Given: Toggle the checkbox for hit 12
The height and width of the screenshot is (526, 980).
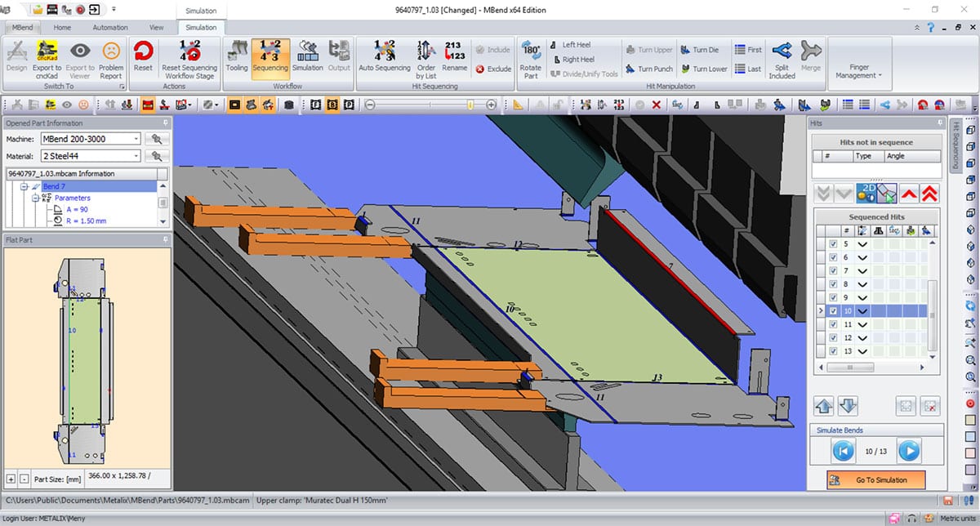Looking at the screenshot, I should coord(832,337).
